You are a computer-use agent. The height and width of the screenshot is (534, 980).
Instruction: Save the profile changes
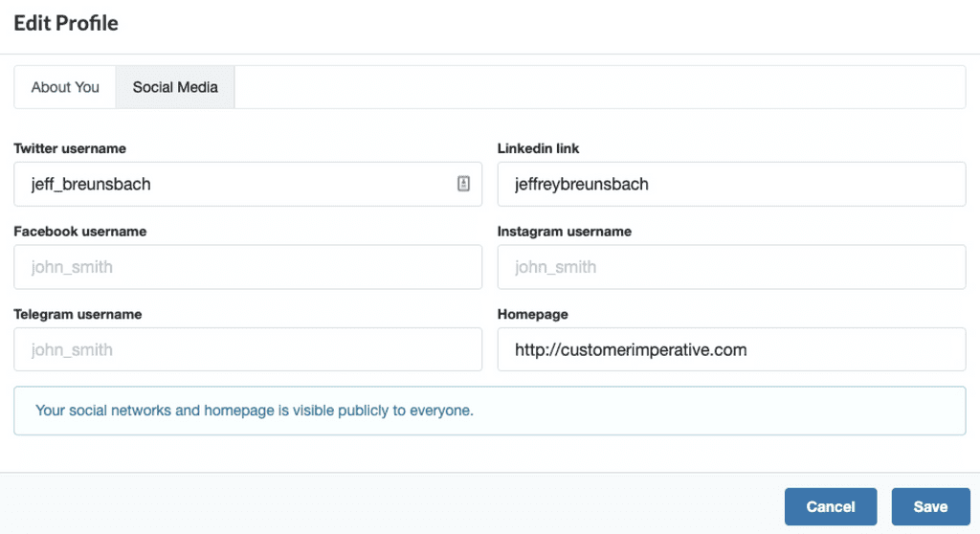pos(930,506)
